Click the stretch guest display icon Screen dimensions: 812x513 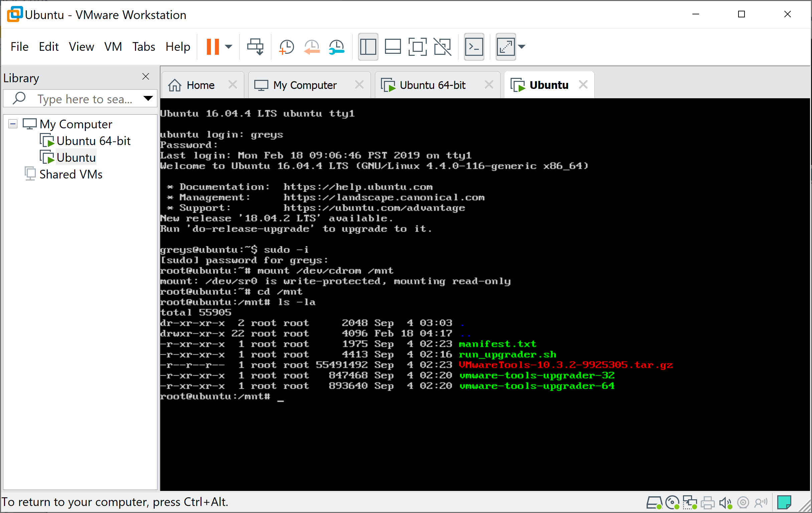(506, 46)
